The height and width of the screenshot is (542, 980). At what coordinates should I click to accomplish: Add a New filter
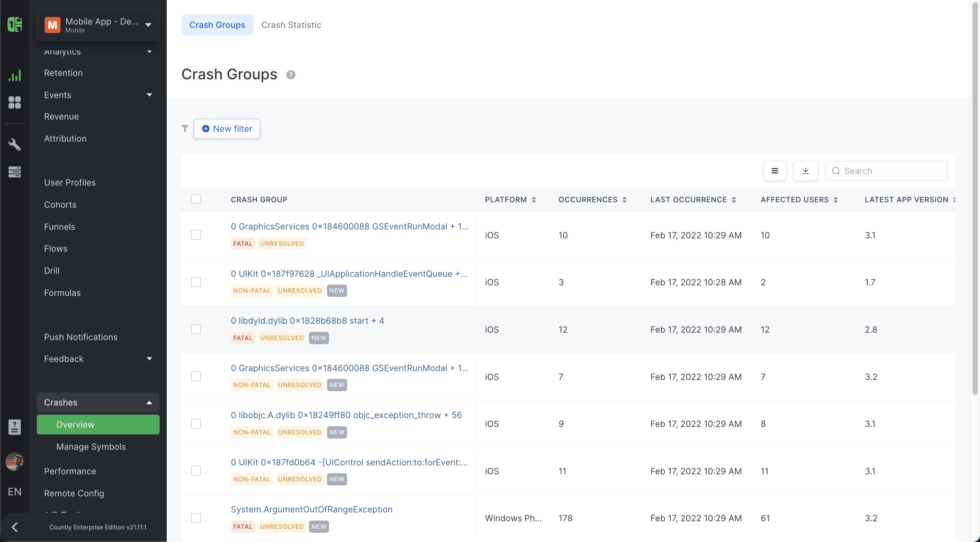coord(227,129)
